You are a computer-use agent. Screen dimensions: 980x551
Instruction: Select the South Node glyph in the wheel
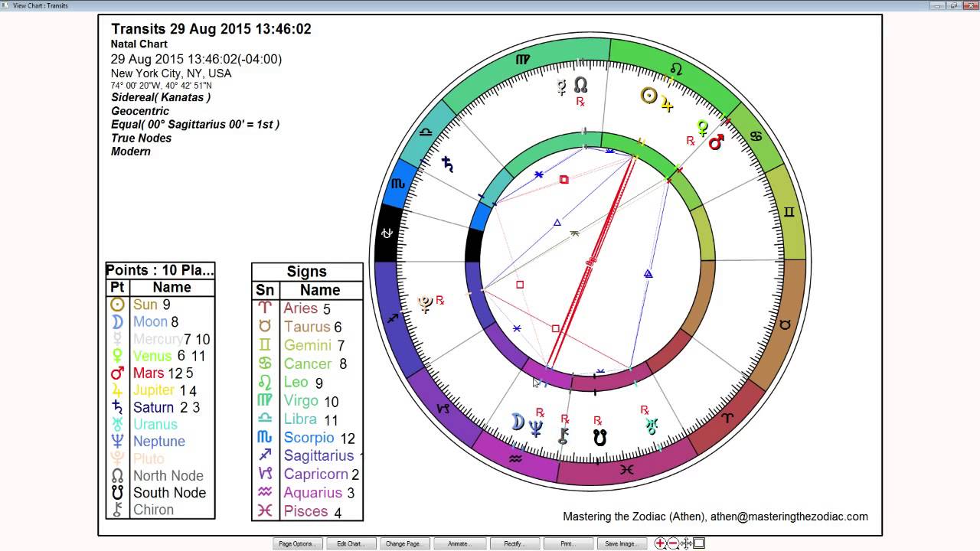click(x=600, y=438)
